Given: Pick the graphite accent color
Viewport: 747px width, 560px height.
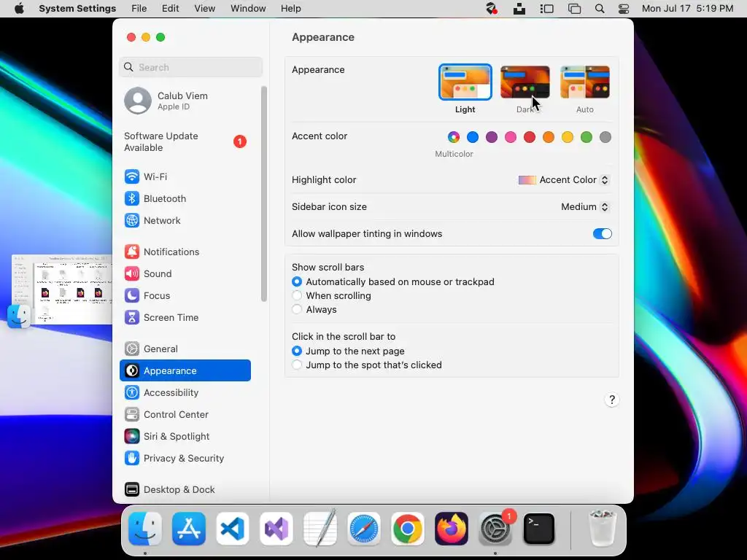Looking at the screenshot, I should point(605,137).
